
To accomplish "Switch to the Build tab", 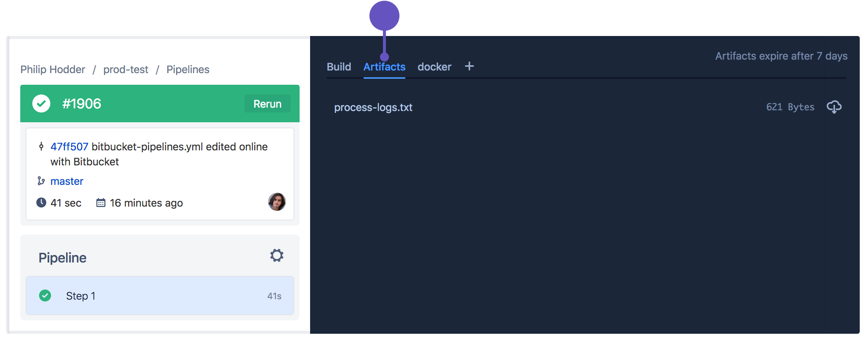I will 339,67.
